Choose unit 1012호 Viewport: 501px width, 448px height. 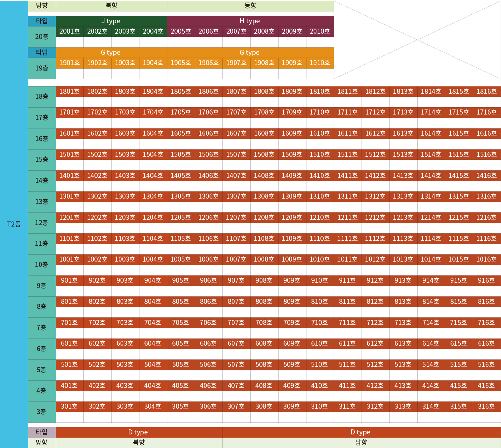pyautogui.click(x=375, y=259)
